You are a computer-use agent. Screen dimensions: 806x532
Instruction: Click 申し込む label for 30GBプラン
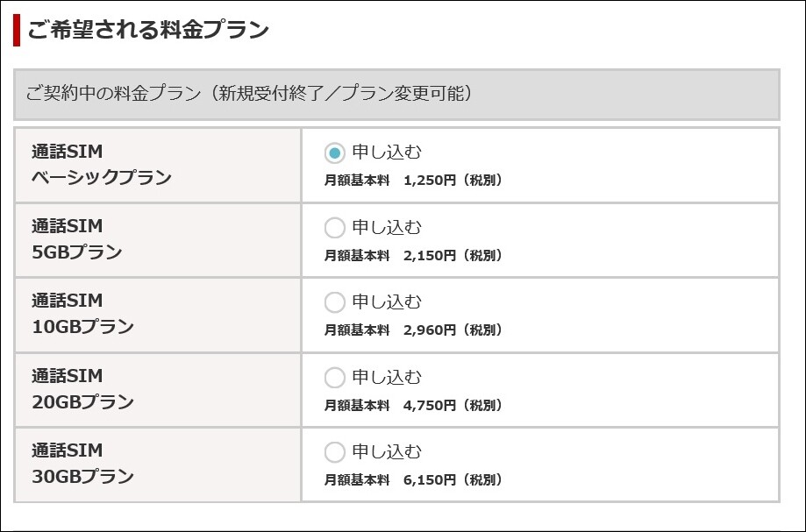click(x=387, y=451)
